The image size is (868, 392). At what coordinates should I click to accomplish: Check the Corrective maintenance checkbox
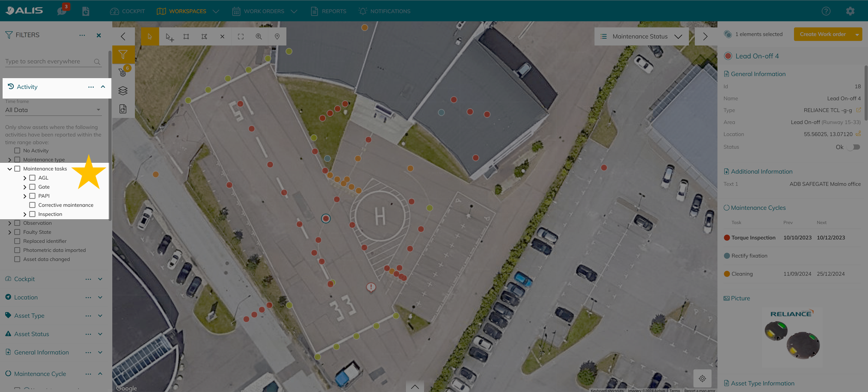click(x=33, y=205)
